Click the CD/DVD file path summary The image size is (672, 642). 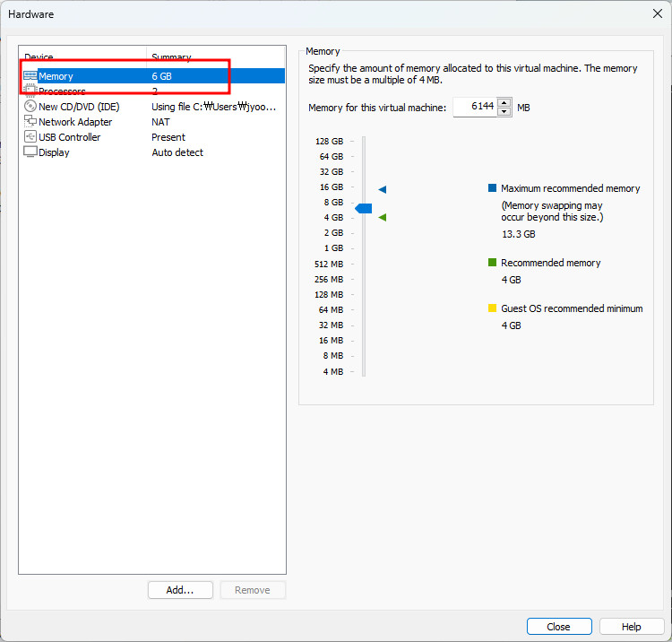(214, 107)
